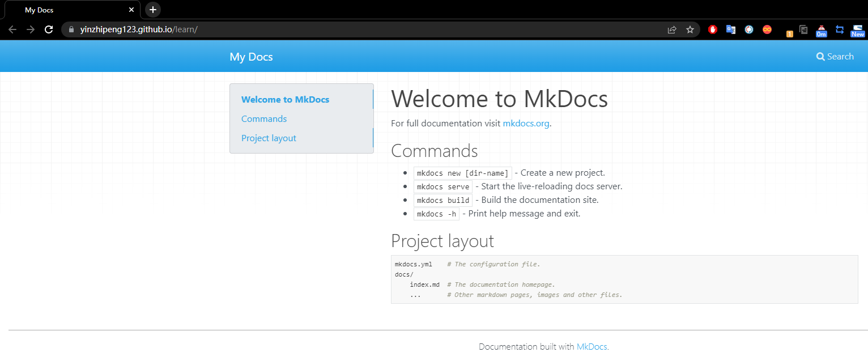Share this page using the share icon
The height and width of the screenshot is (361, 868).
672,29
